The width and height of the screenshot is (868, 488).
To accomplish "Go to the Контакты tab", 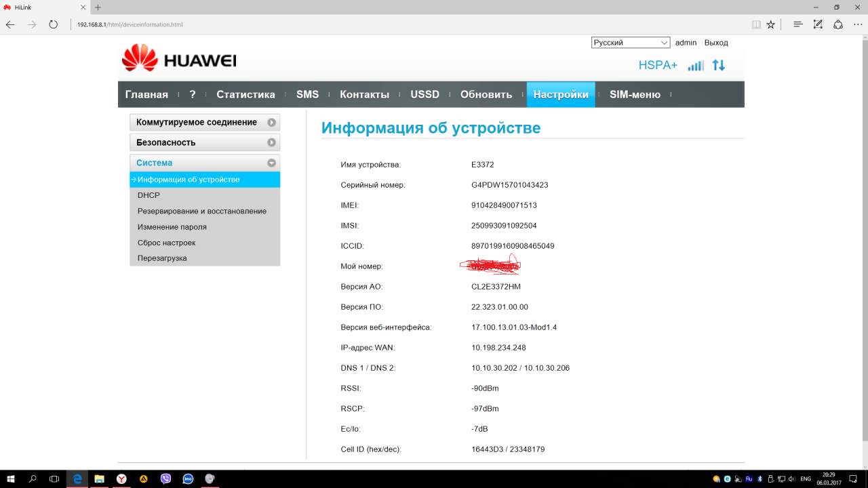I will [x=364, y=95].
